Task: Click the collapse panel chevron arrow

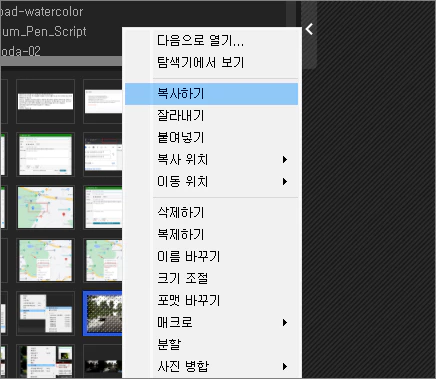Action: pyautogui.click(x=309, y=29)
